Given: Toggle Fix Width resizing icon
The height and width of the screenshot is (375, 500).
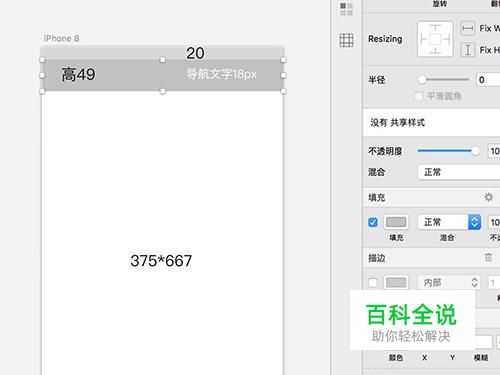Looking at the screenshot, I should (468, 28).
